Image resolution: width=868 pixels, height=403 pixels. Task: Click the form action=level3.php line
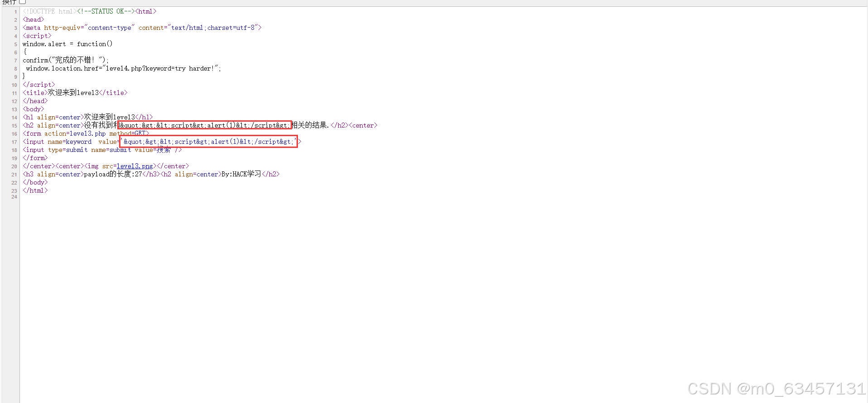(x=86, y=133)
